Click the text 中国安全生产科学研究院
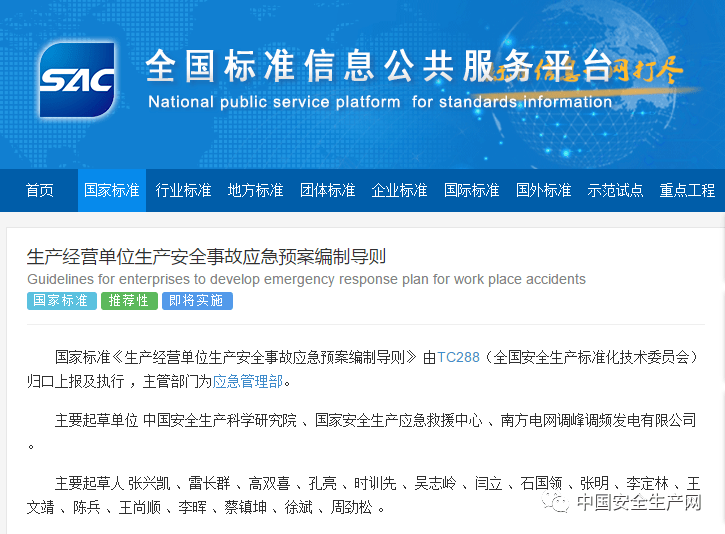725x534 pixels. click(x=220, y=420)
